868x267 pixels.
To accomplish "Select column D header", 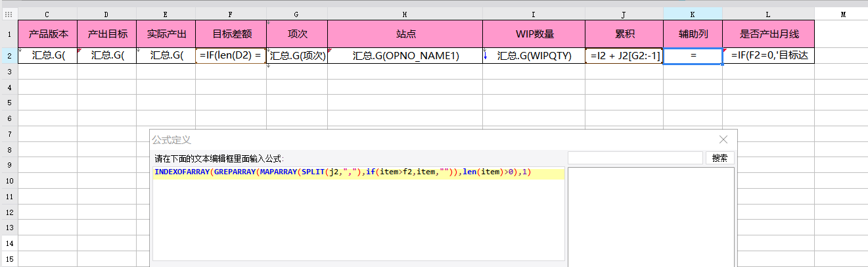I will 106,14.
